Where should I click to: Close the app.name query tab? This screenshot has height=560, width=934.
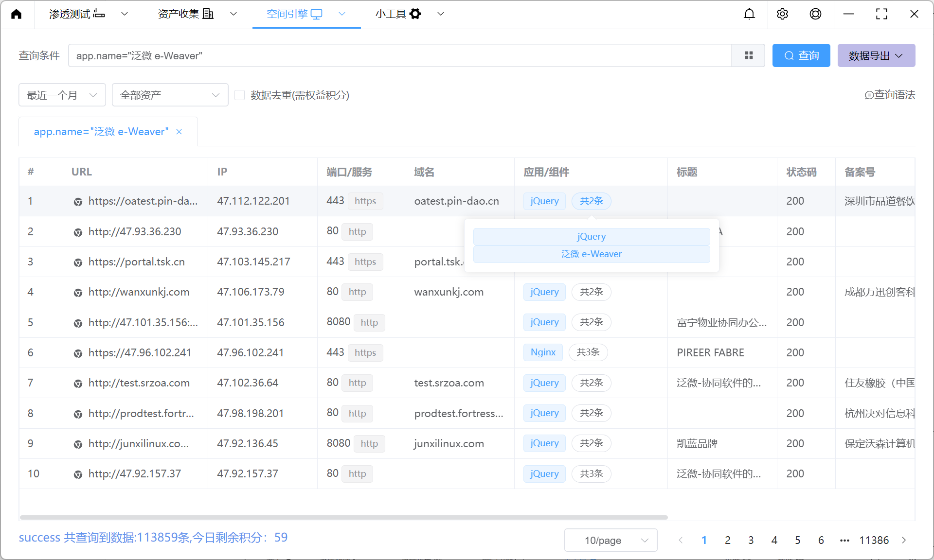[179, 132]
